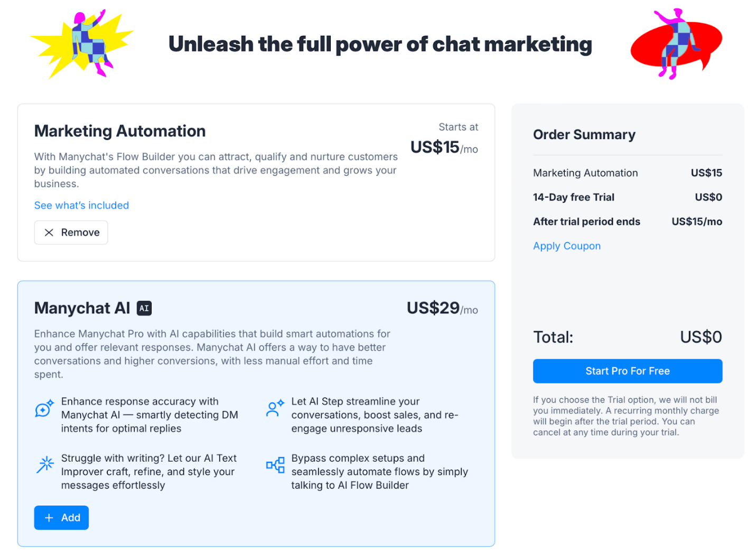
Task: Click the red speech bubble surfer illustration
Action: (x=676, y=43)
